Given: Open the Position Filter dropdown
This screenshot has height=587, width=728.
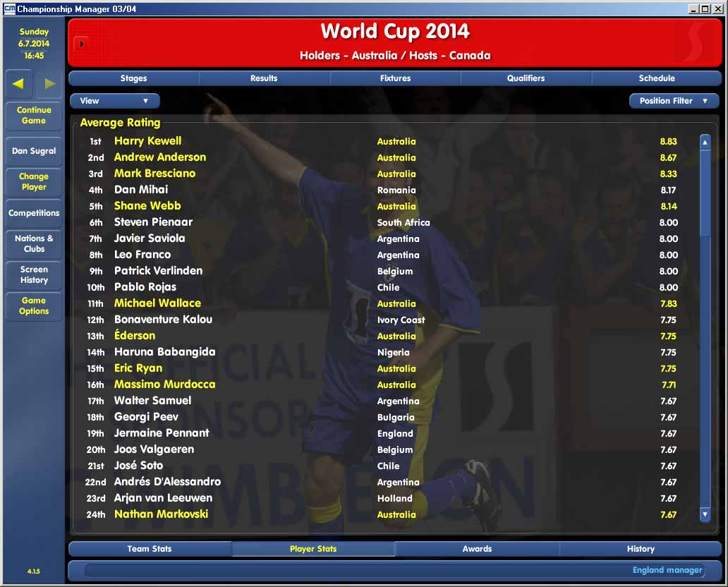Looking at the screenshot, I should 674,101.
